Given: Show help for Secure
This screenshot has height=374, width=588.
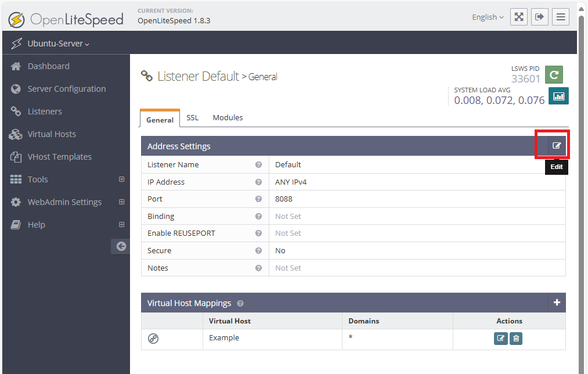Looking at the screenshot, I should point(258,250).
